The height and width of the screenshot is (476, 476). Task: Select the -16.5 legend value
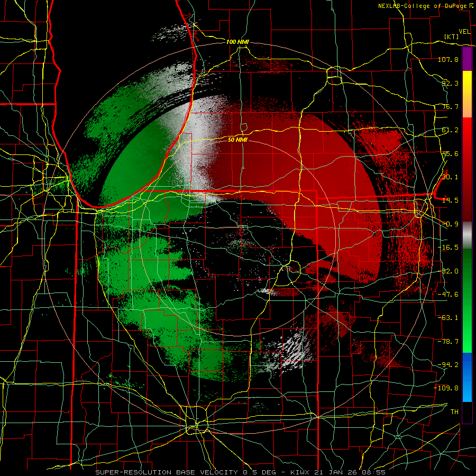pyautogui.click(x=448, y=248)
